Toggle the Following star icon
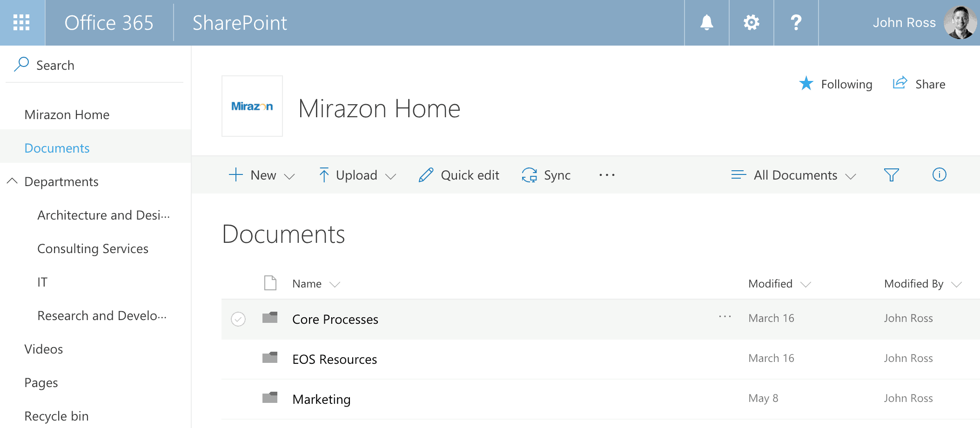Image resolution: width=980 pixels, height=428 pixels. [806, 84]
